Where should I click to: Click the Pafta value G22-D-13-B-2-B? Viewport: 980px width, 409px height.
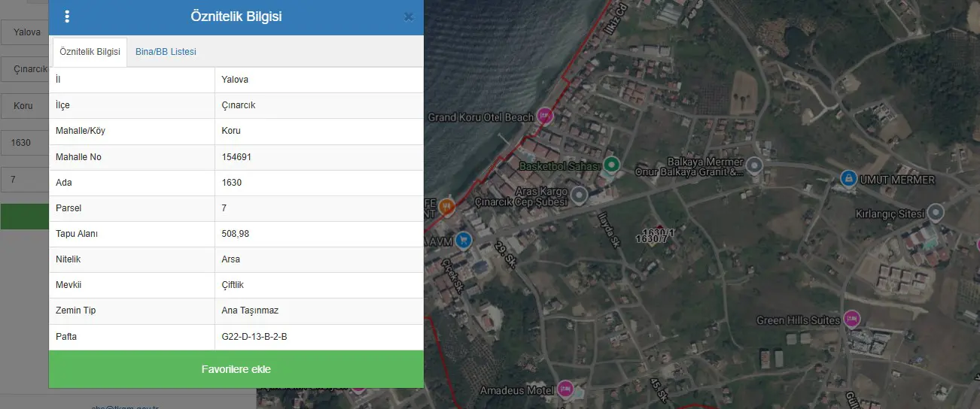click(254, 337)
